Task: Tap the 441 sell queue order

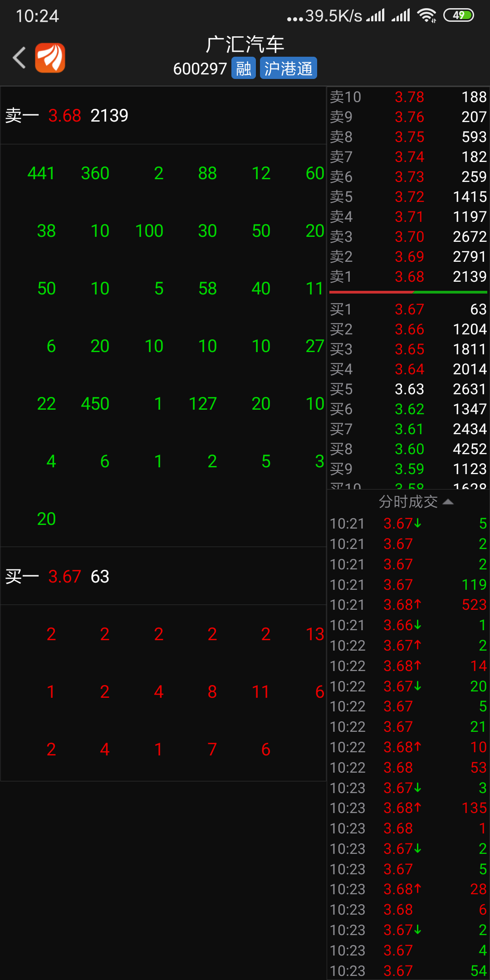Action: pyautogui.click(x=41, y=173)
